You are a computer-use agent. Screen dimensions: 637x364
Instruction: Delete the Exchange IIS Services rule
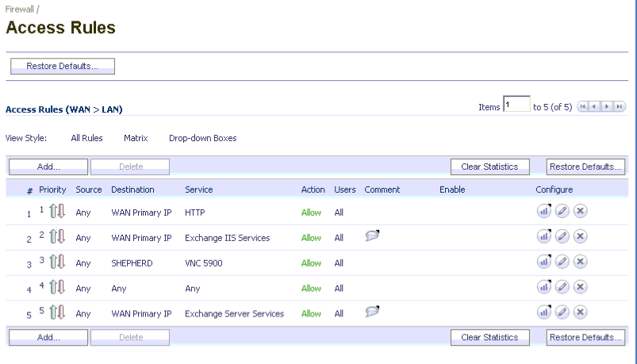pyautogui.click(x=580, y=236)
